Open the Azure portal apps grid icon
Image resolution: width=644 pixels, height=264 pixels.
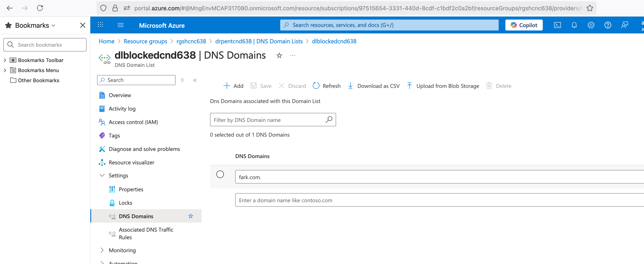100,25
